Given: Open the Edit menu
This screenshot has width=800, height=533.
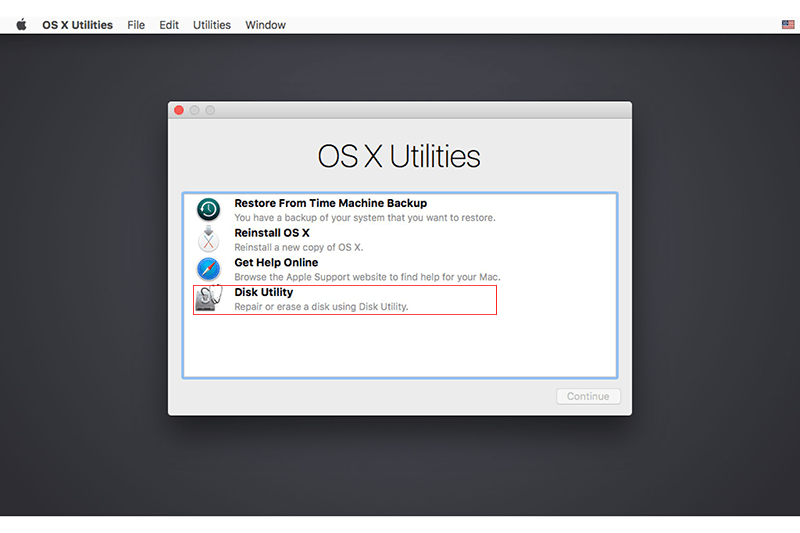Looking at the screenshot, I should tap(169, 25).
